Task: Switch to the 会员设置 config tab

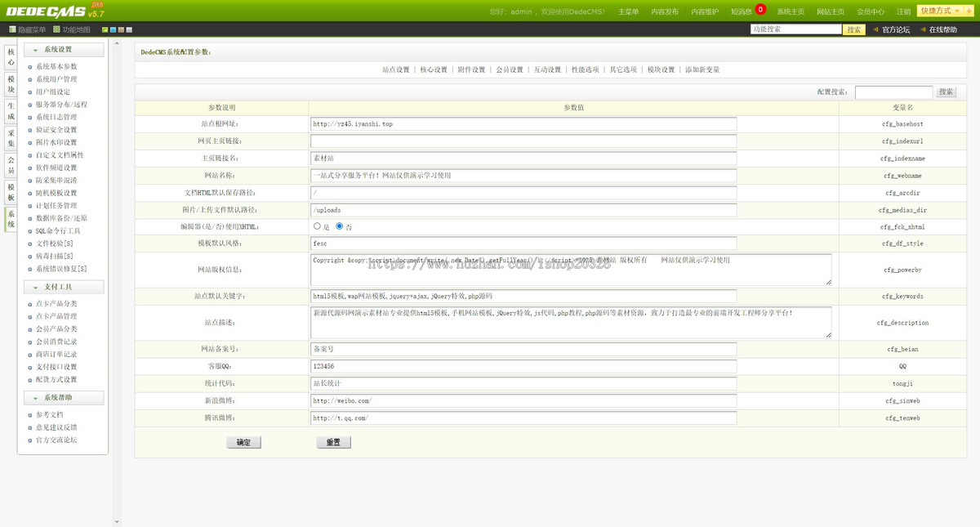Action: [x=510, y=69]
